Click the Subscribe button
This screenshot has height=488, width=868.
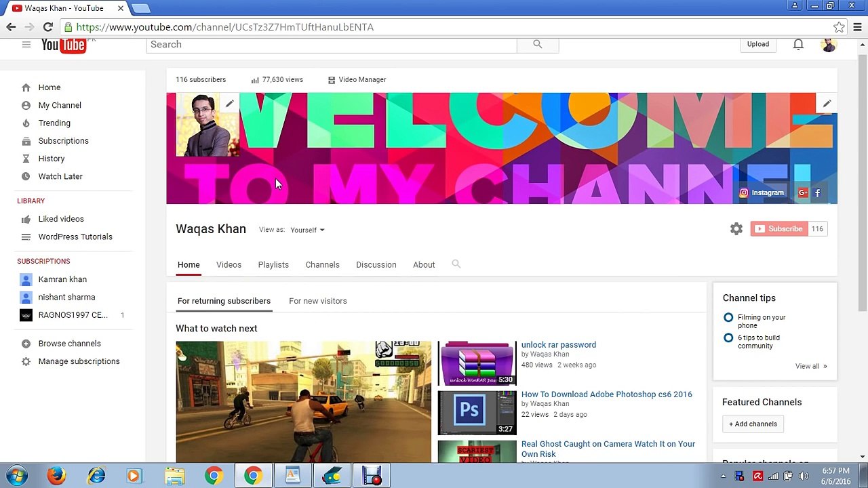coord(779,229)
